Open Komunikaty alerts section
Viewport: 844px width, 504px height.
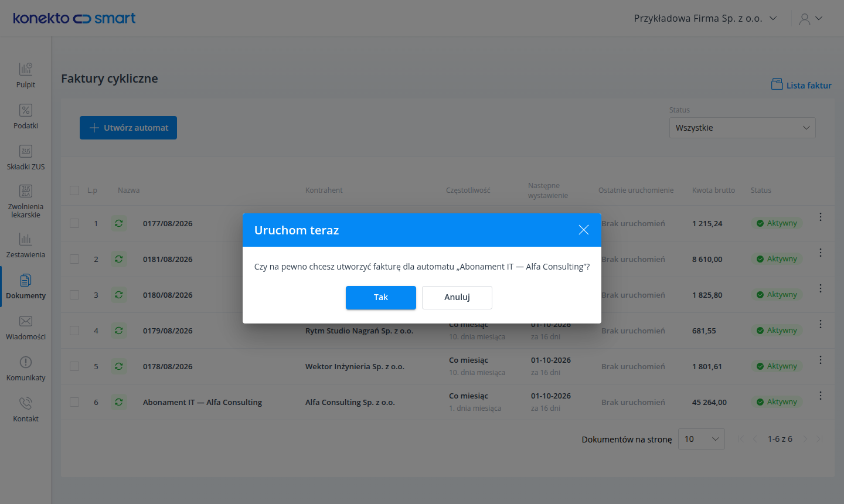pos(26,369)
